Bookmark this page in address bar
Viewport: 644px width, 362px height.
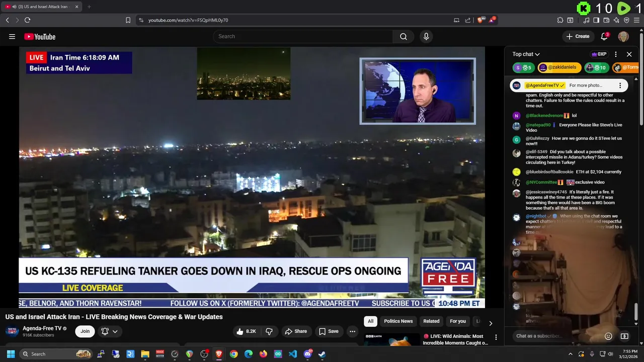tap(128, 20)
